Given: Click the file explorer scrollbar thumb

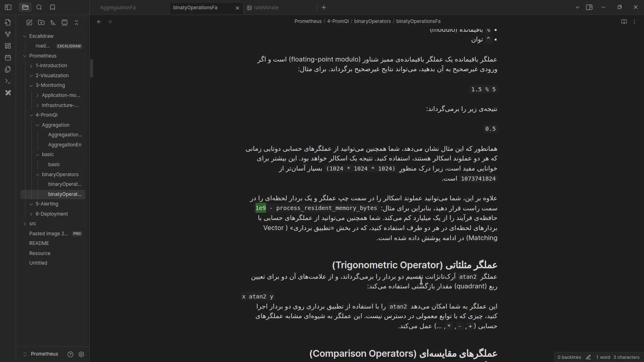Looking at the screenshot, I should click(x=91, y=68).
